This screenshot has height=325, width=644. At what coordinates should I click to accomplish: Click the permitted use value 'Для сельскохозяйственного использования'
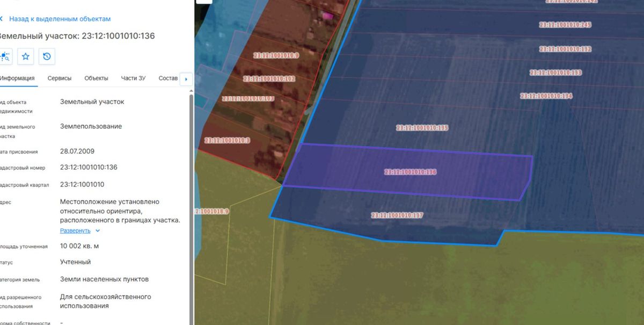[106, 301]
